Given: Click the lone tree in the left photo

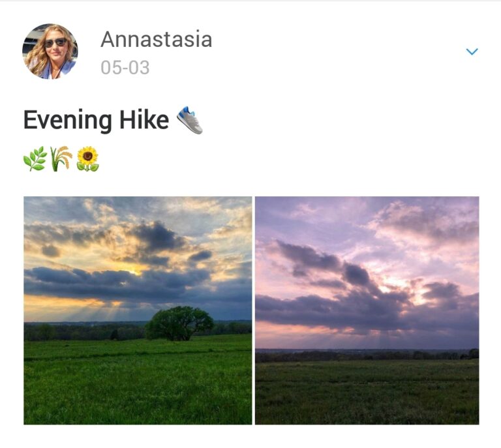Looking at the screenshot, I should [x=179, y=323].
